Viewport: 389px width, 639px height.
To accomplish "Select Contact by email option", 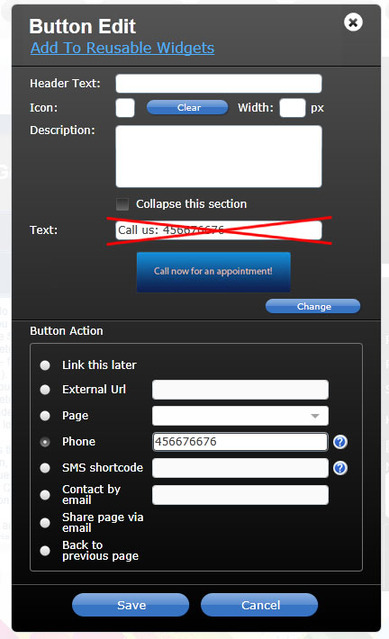I will [x=45, y=495].
